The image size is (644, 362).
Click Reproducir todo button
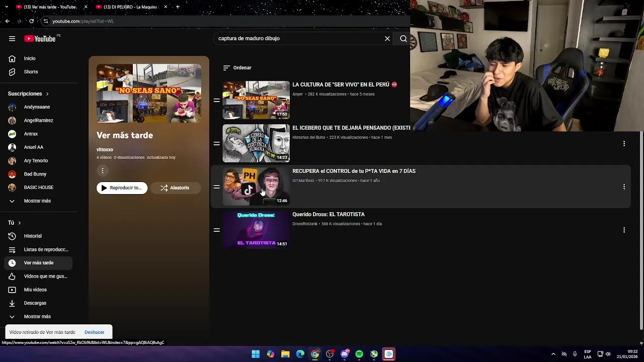[122, 188]
